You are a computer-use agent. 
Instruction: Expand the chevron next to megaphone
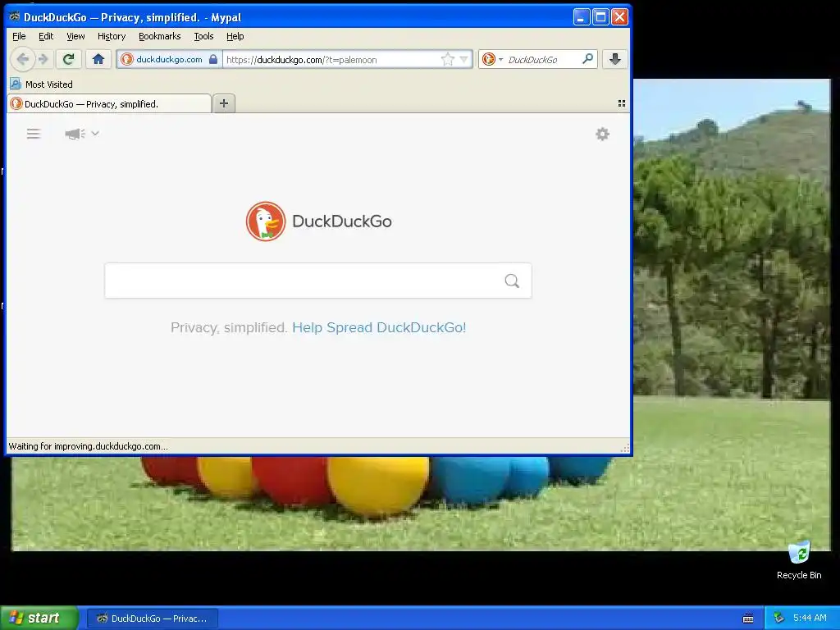(x=95, y=133)
